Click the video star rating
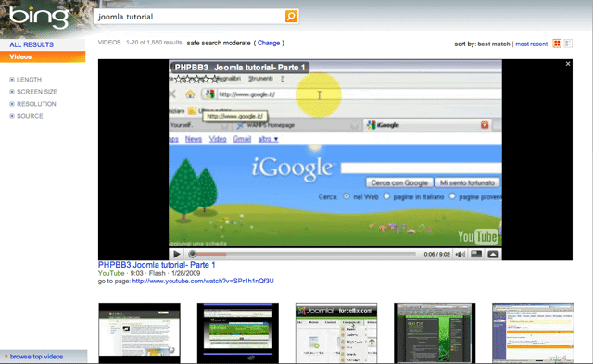 (196, 79)
